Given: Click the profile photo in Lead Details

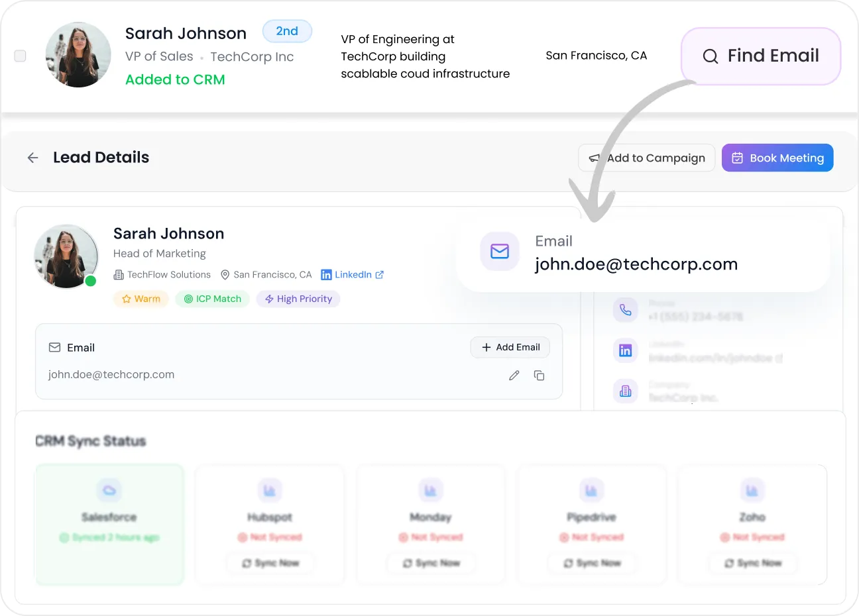Looking at the screenshot, I should [66, 256].
